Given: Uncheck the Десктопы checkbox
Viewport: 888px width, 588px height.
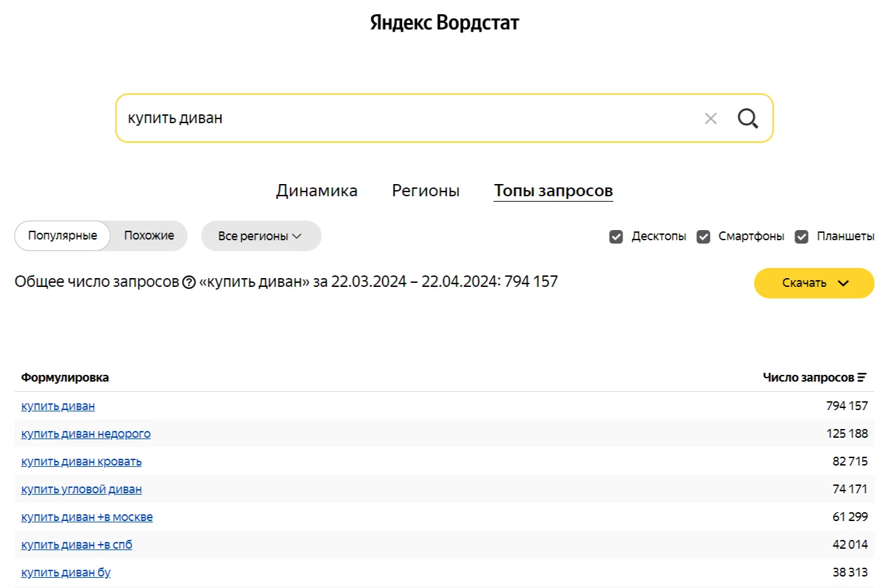Looking at the screenshot, I should tap(616, 237).
